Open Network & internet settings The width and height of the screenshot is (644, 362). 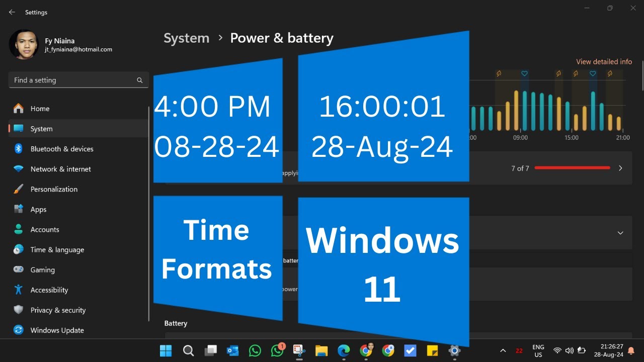pos(78,169)
